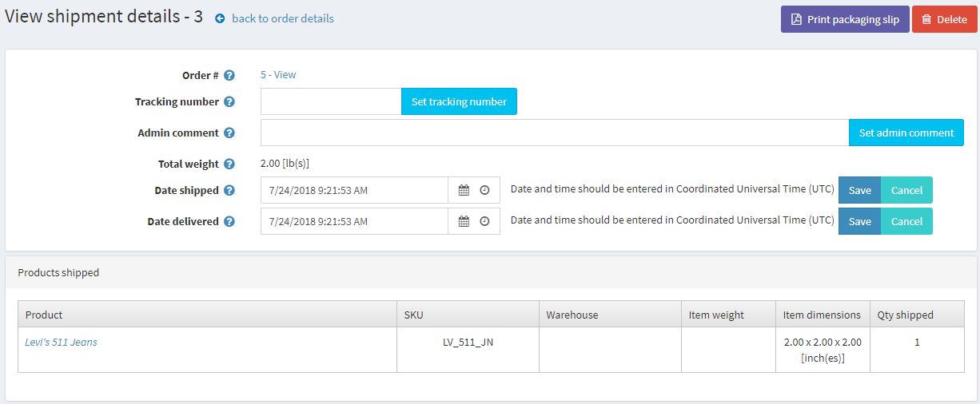980x404 pixels.
Task: Open clock time picker for Date delivered
Action: (x=484, y=222)
